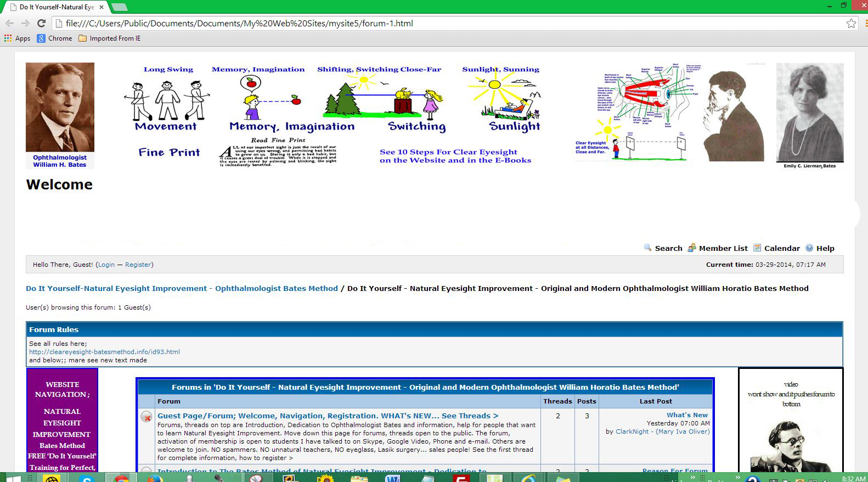Bookmark this page with the star icon

pos(851,23)
